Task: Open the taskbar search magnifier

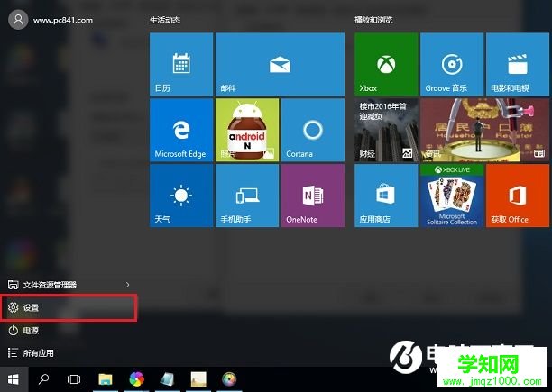Action: (x=43, y=379)
